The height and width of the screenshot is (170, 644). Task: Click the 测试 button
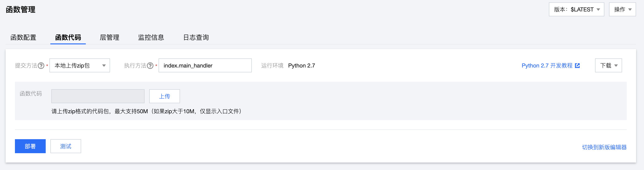point(66,146)
